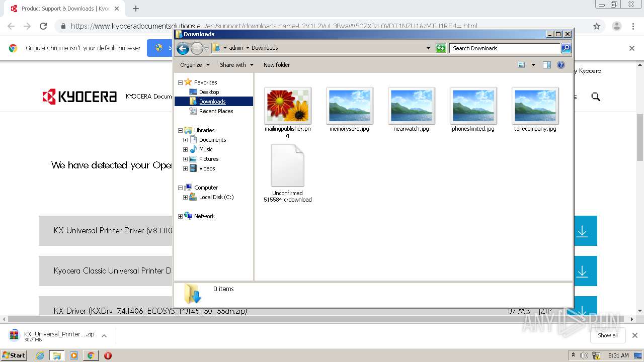Screen dimensions: 644x362
Task: Click Chrome's back navigation arrow
Action: (x=11, y=26)
